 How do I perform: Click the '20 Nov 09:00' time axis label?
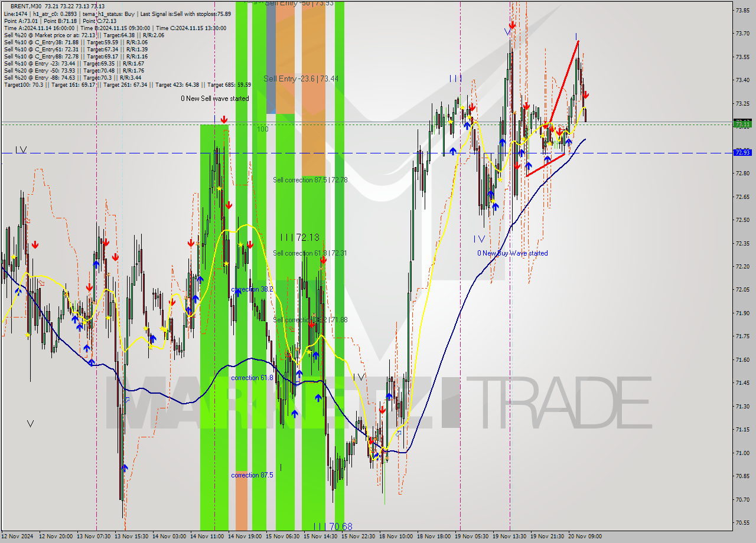[585, 537]
